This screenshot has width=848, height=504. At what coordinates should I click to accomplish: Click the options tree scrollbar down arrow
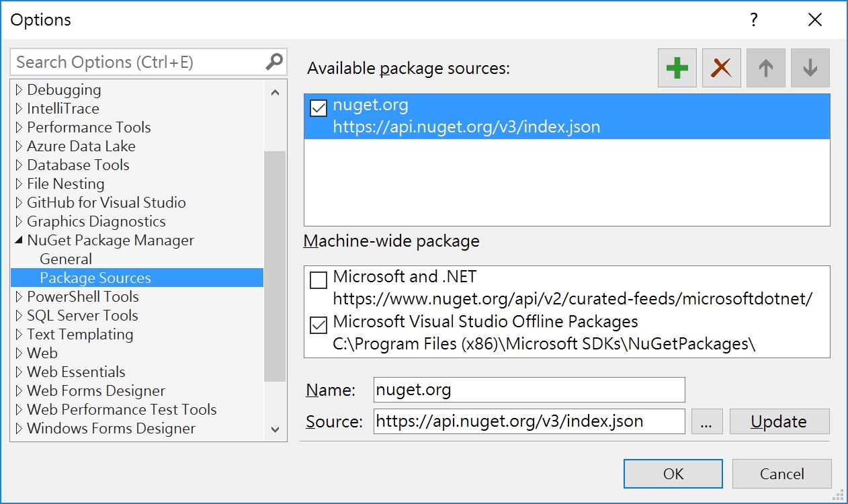pos(275,429)
